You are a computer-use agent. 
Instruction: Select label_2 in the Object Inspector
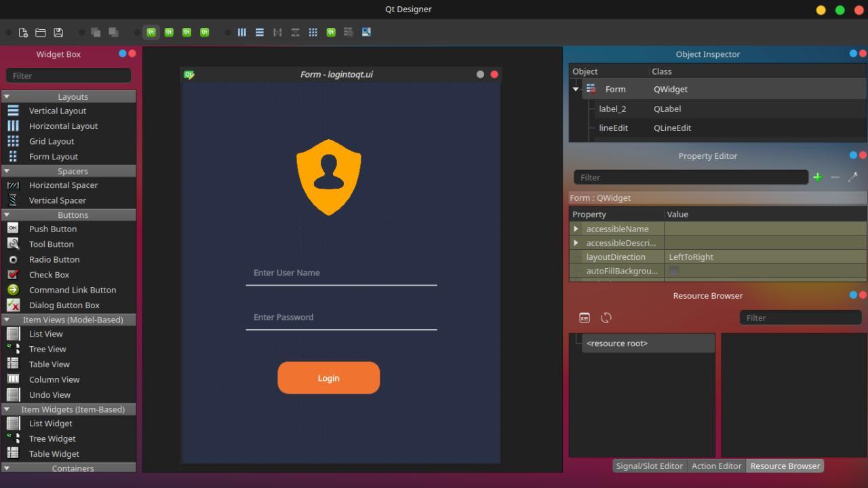(612, 109)
